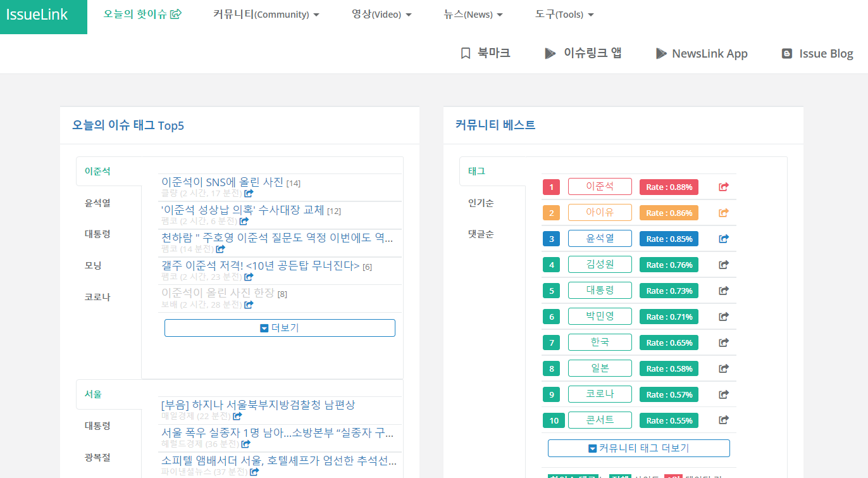Expand the 도구(Tools) dropdown menu
This screenshot has width=868, height=478.
(x=564, y=14)
